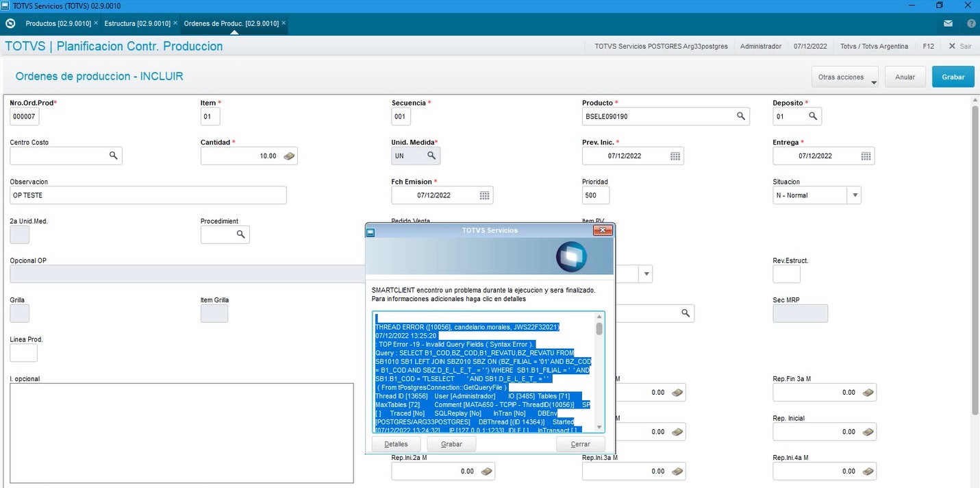Switch to Productos tab
Screen dimensions: 980x488
pyautogui.click(x=58, y=23)
